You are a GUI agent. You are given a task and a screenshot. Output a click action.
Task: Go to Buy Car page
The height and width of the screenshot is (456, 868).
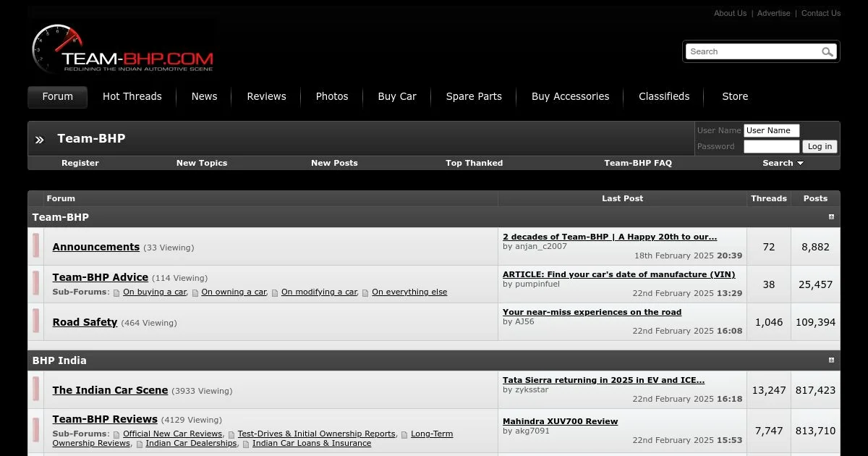tap(397, 97)
